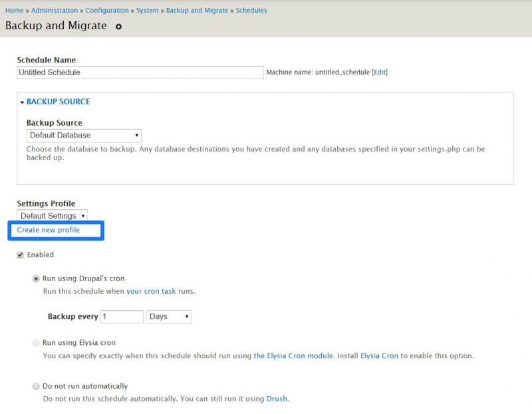Focus the Schedule Name text field
This screenshot has height=414, width=532.
(140, 72)
